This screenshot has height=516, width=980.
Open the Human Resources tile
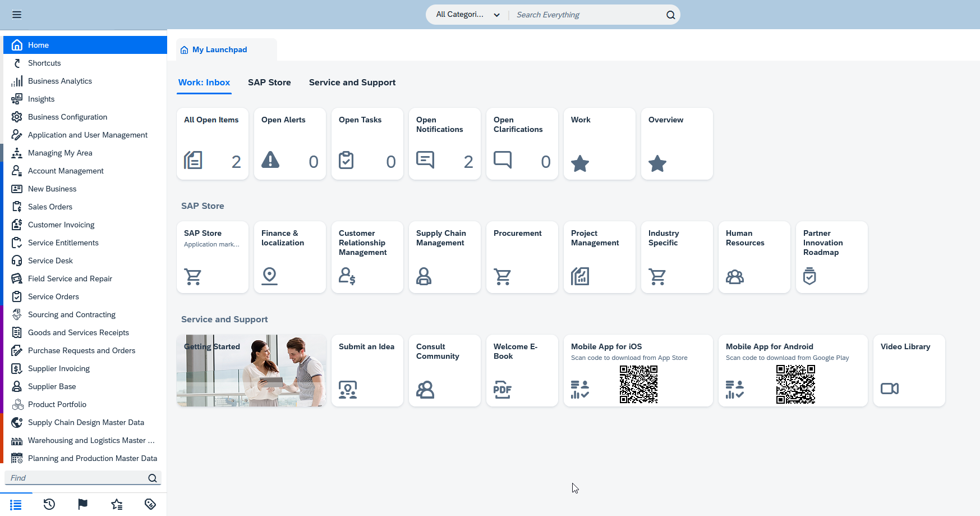point(754,257)
